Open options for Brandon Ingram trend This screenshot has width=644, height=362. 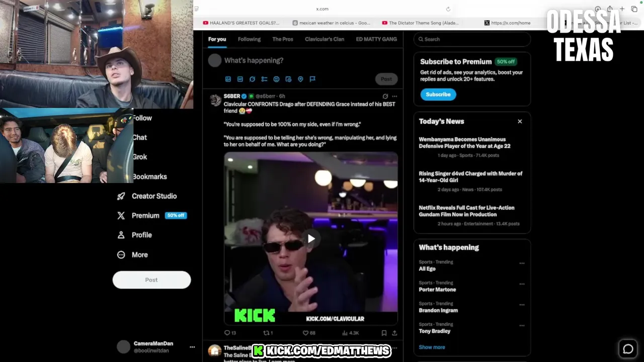(522, 305)
